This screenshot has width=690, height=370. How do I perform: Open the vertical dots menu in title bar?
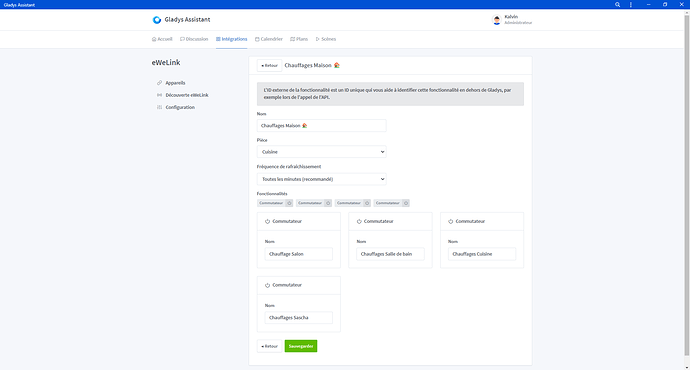(x=631, y=4)
